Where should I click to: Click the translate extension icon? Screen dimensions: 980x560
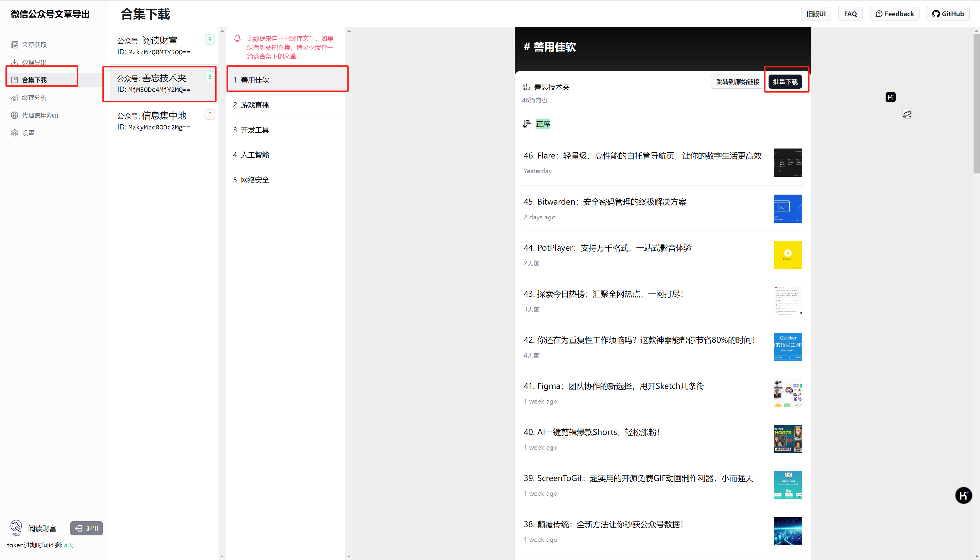(907, 114)
